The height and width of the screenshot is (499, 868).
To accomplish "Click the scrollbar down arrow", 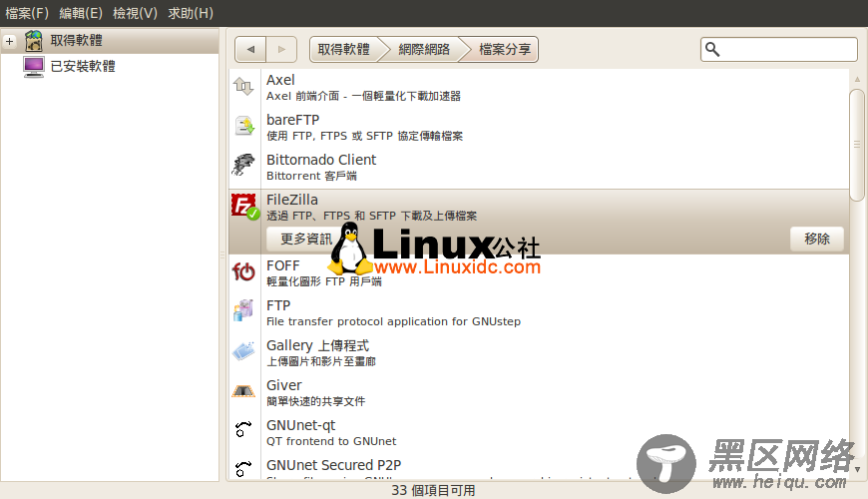I will (x=857, y=469).
